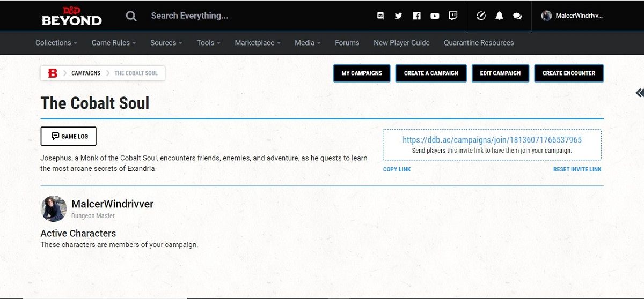Click the compass icon in the header

tap(481, 16)
